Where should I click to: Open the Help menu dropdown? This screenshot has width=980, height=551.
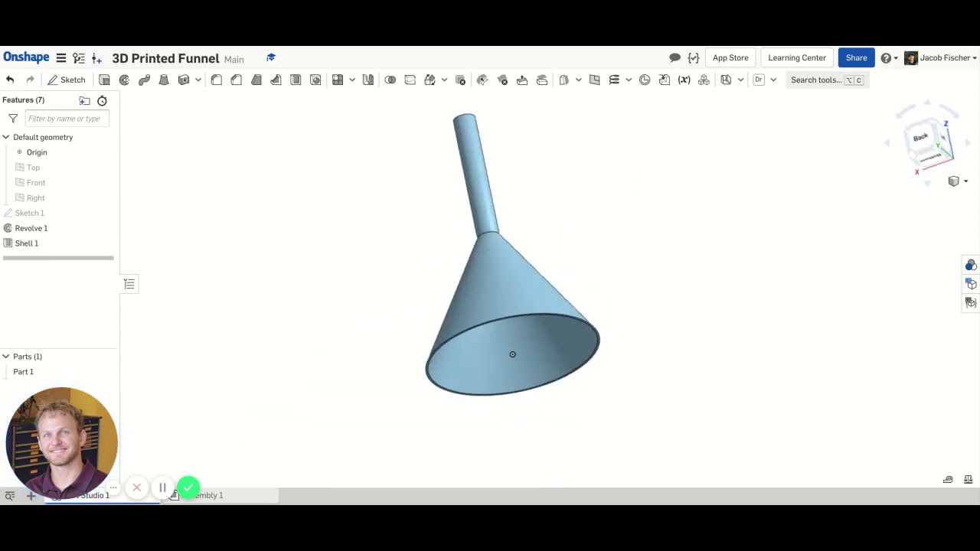[890, 58]
